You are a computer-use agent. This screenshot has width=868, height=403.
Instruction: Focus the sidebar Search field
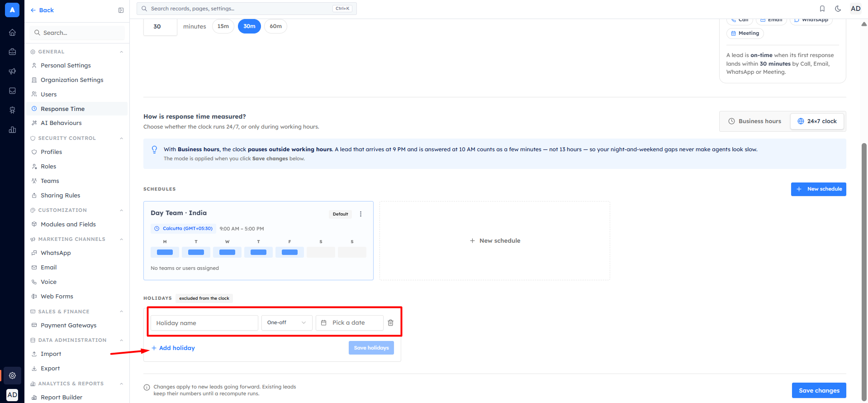tap(77, 33)
